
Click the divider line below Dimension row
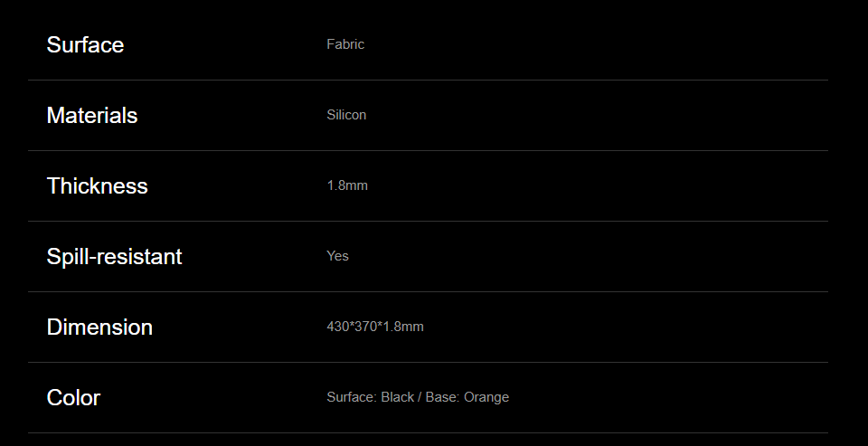428,363
